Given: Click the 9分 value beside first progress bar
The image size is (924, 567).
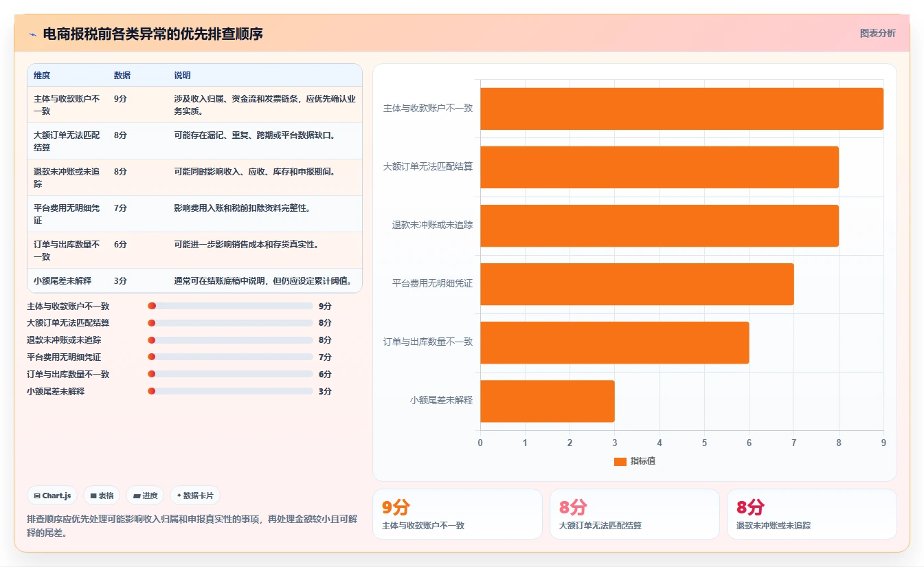Looking at the screenshot, I should point(325,307).
